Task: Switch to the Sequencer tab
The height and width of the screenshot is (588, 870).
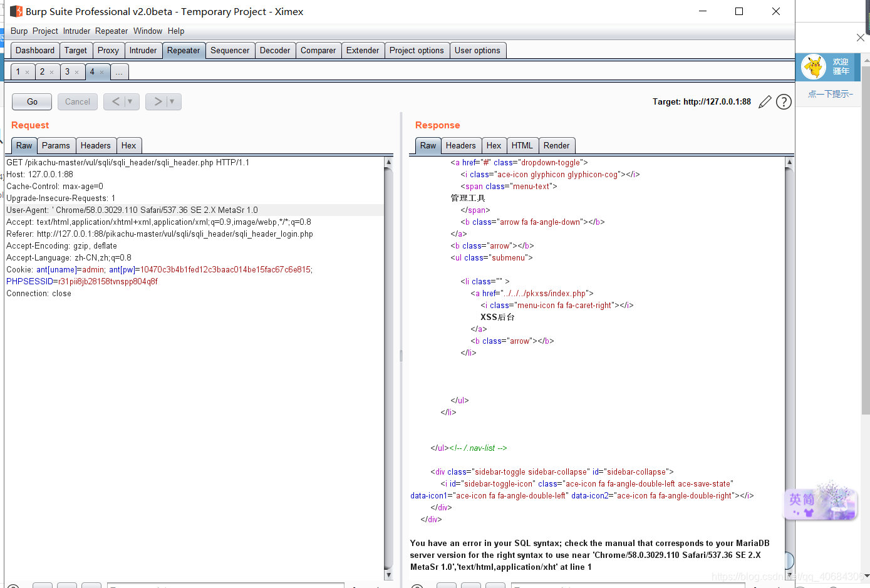Action: pyautogui.click(x=230, y=51)
